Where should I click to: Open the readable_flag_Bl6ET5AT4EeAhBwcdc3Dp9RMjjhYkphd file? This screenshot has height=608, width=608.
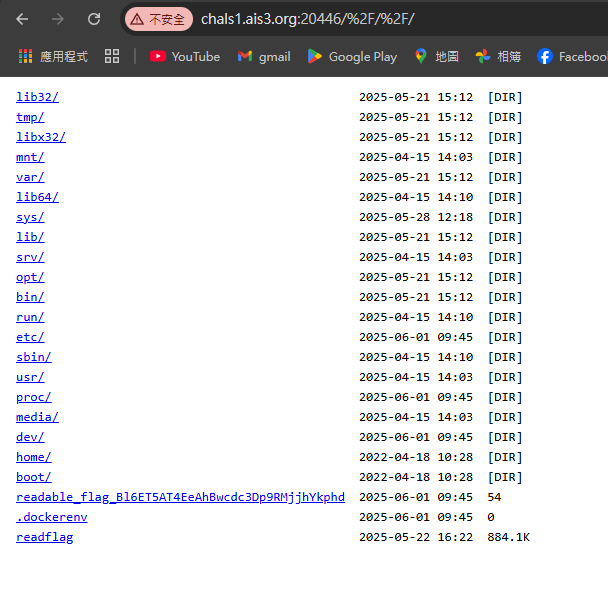click(180, 497)
